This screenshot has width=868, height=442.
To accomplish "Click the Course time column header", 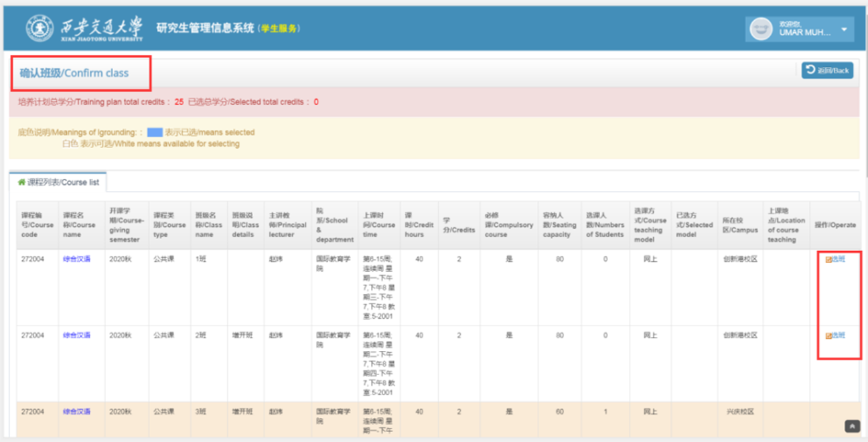I will (378, 226).
